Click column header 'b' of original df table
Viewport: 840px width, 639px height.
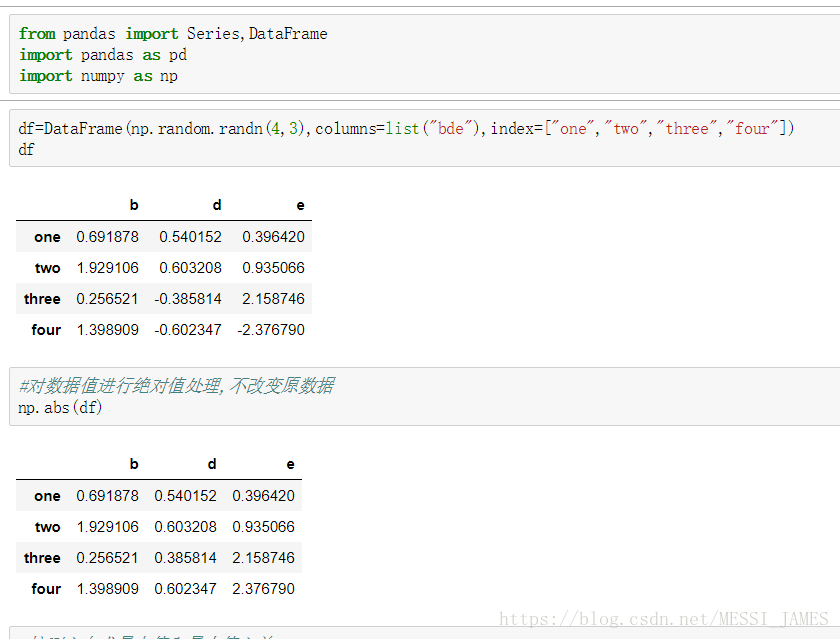tap(134, 205)
